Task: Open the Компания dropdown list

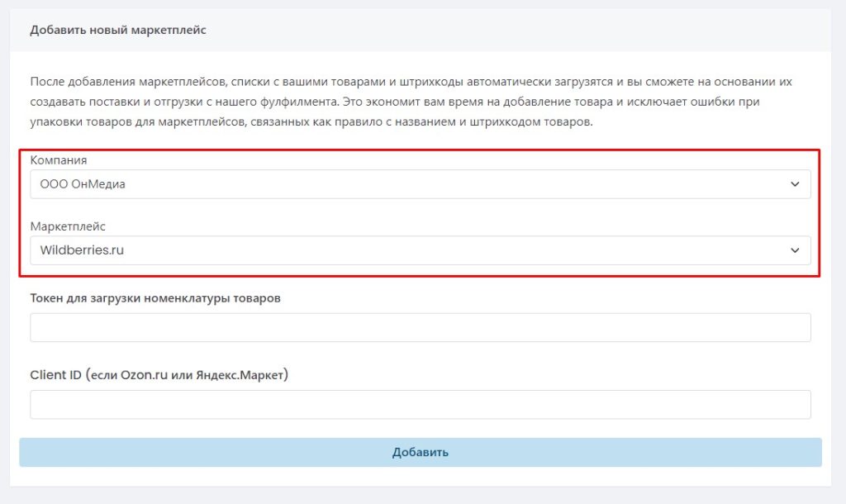Action: coord(420,184)
